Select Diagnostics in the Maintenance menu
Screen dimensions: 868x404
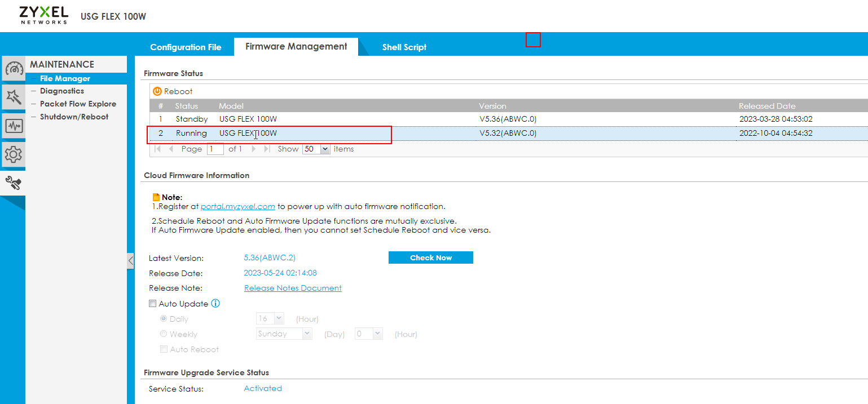61,91
